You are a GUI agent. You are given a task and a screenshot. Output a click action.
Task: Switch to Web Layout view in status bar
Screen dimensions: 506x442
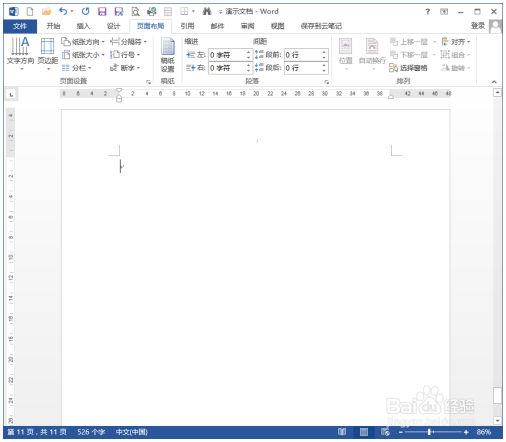[x=385, y=432]
